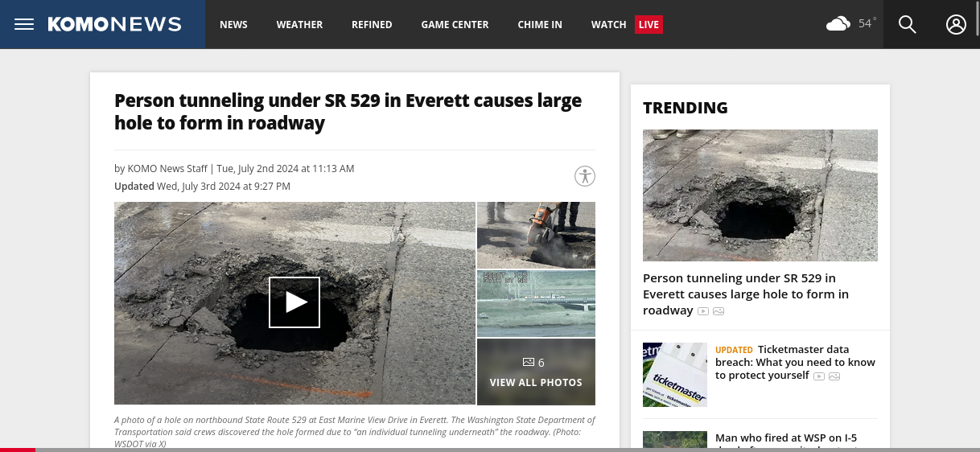980x452 pixels.
Task: Open the user account profile icon
Action: [x=956, y=24]
